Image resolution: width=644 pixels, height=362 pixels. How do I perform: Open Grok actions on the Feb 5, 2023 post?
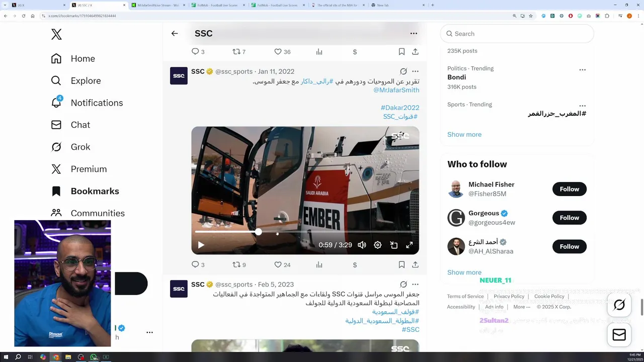point(404,285)
